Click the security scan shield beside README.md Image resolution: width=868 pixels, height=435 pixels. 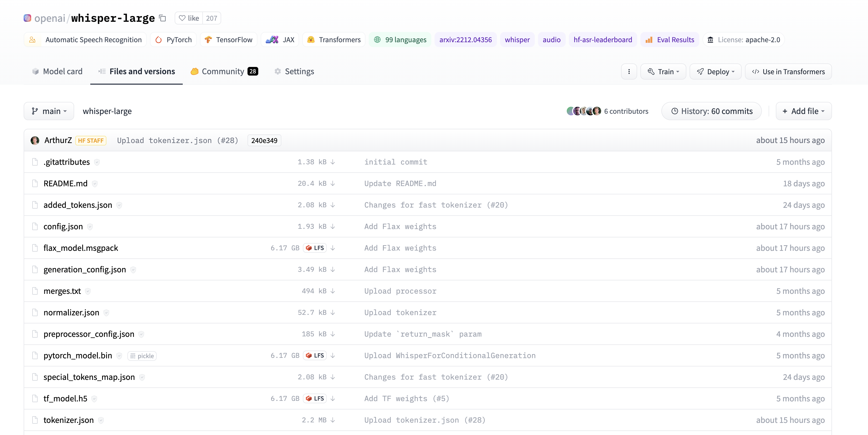click(95, 183)
